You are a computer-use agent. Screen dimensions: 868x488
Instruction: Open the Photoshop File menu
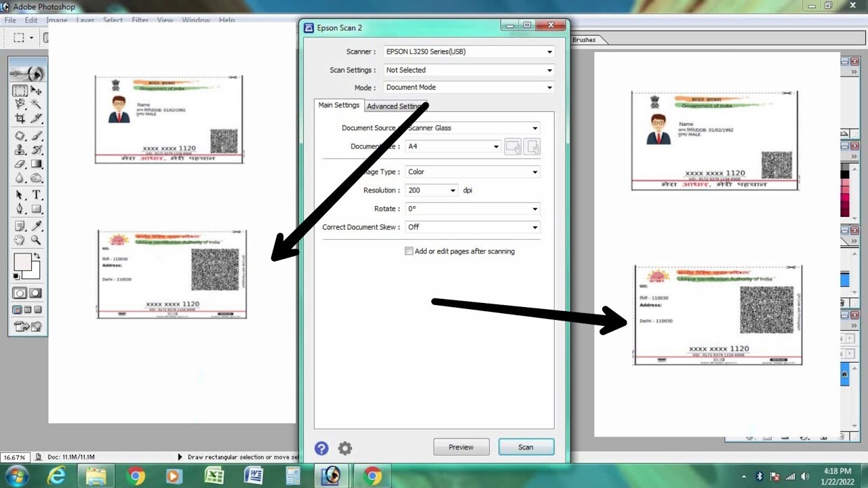click(10, 20)
